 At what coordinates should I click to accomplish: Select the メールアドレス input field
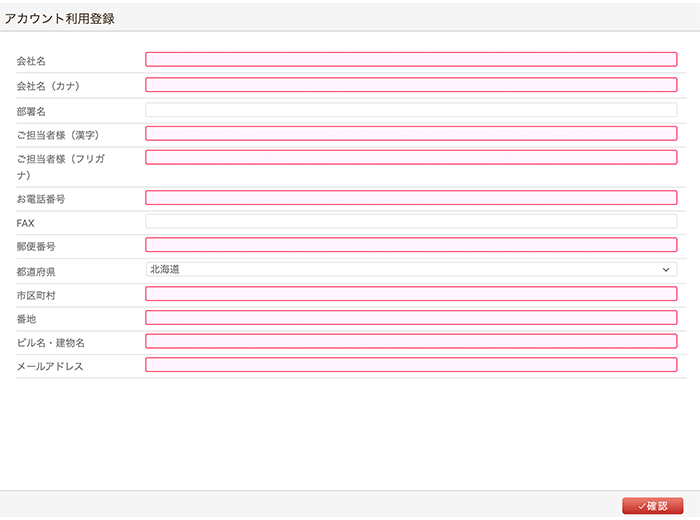[x=411, y=365]
